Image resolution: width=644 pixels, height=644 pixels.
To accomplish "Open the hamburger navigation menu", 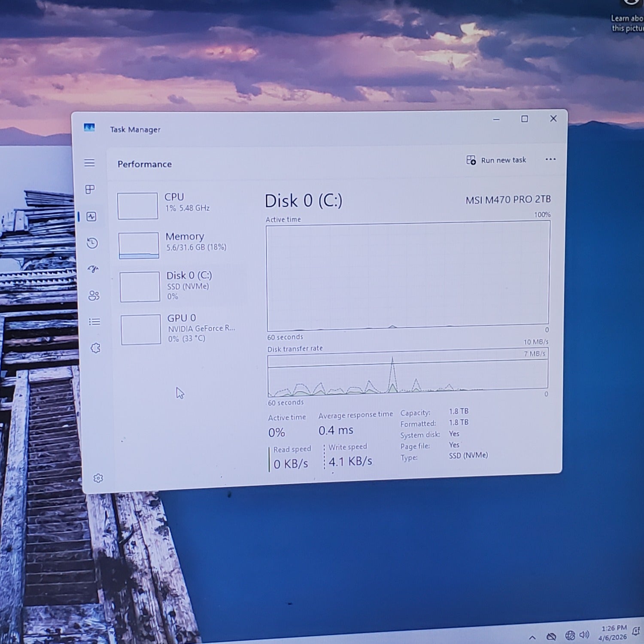I will pos(89,163).
